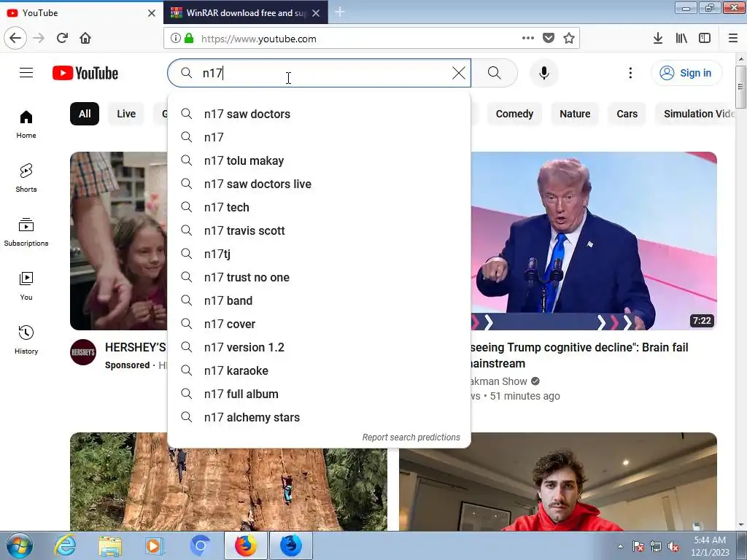Start voice search with microphone icon
The image size is (747, 560).
tap(544, 73)
